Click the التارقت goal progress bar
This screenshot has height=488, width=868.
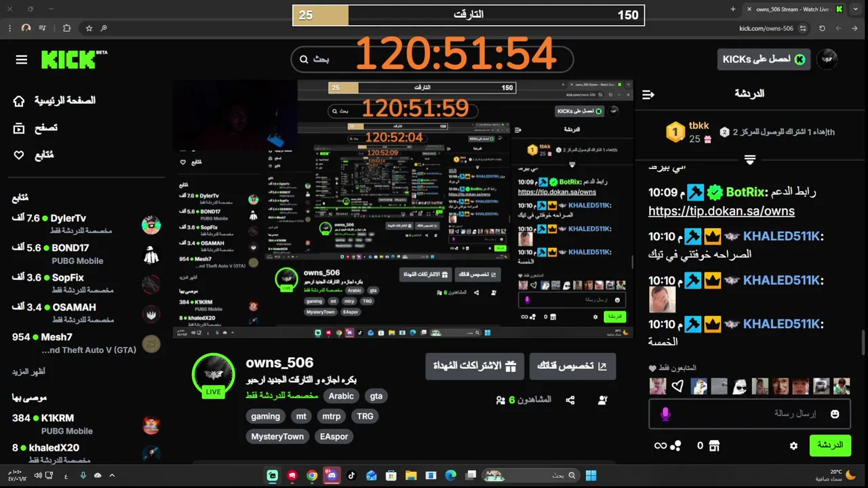469,15
